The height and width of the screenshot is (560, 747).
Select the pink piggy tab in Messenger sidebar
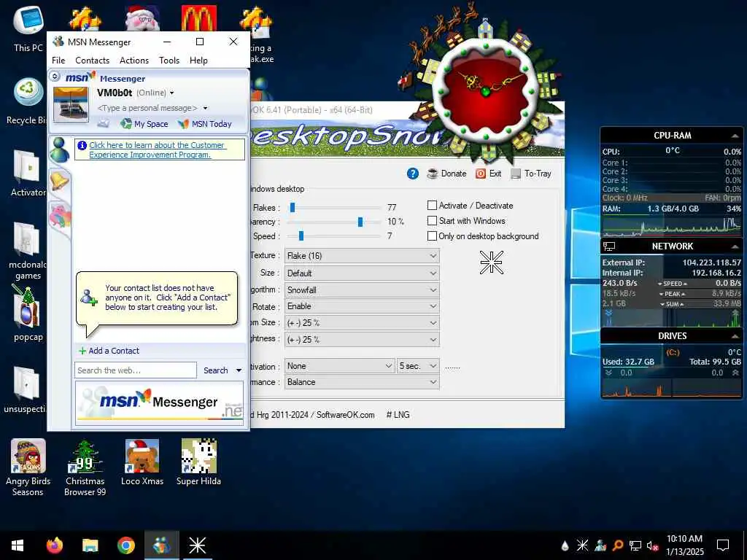(60, 215)
